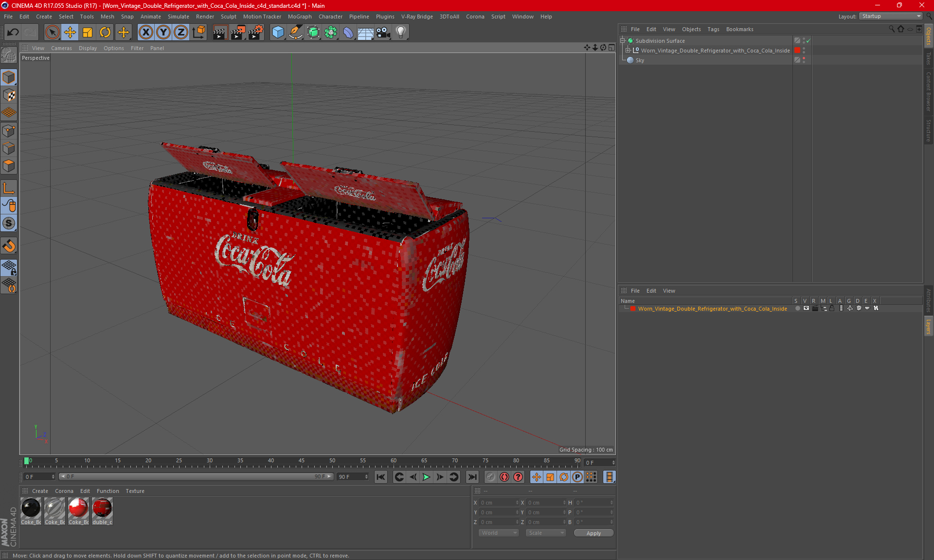Click the Apply button
934x560 pixels.
click(x=593, y=533)
